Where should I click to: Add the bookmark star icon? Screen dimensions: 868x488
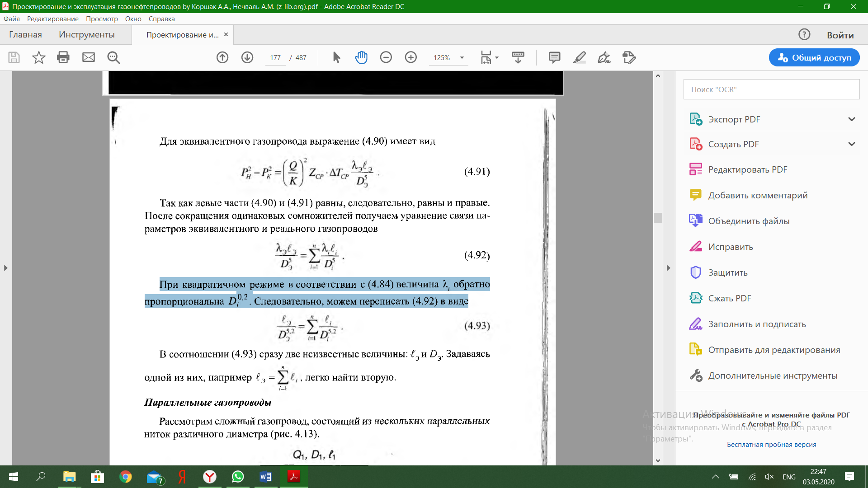(x=39, y=57)
